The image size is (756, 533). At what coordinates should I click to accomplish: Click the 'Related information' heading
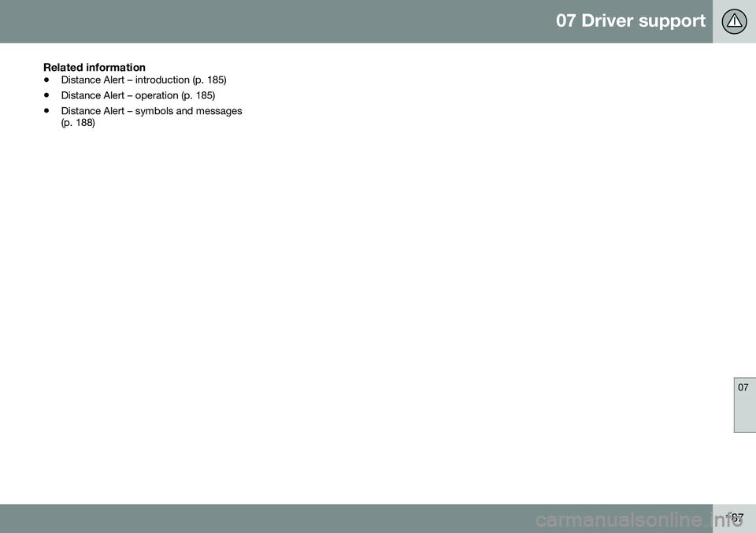(x=94, y=67)
